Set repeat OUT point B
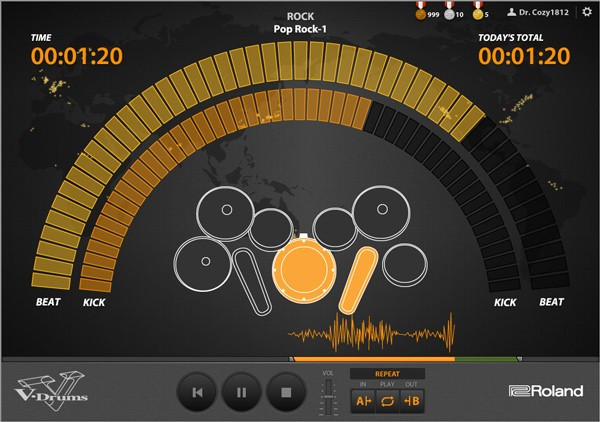This screenshot has width=600, height=422. (x=412, y=399)
